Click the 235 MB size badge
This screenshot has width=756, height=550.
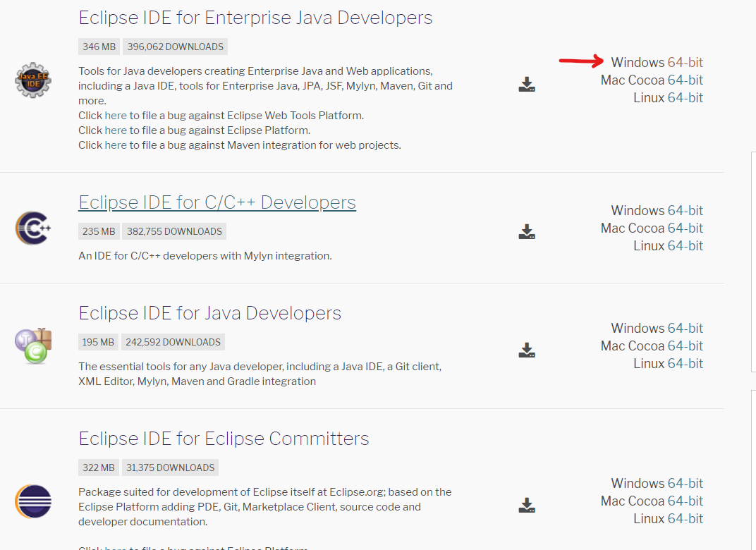(x=99, y=231)
